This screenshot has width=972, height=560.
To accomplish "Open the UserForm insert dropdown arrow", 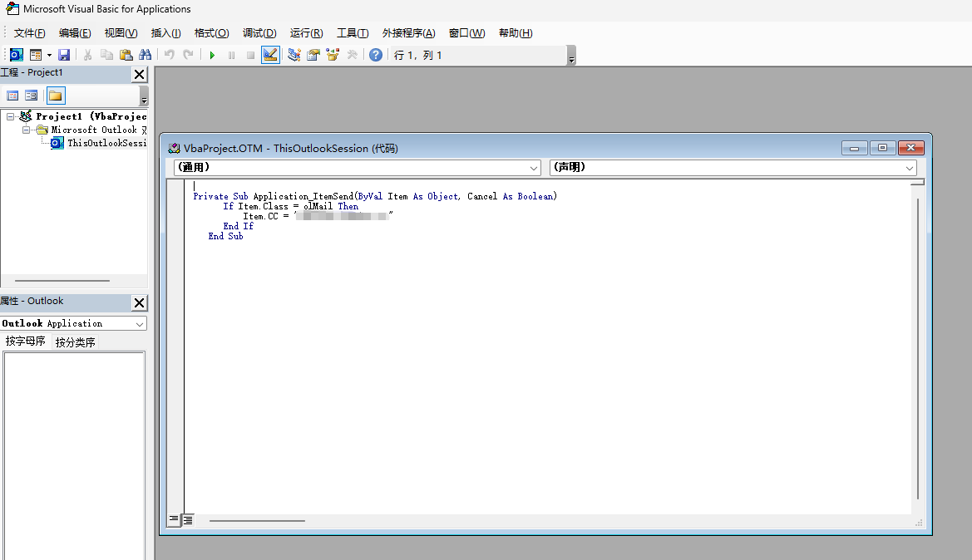I will (x=49, y=55).
